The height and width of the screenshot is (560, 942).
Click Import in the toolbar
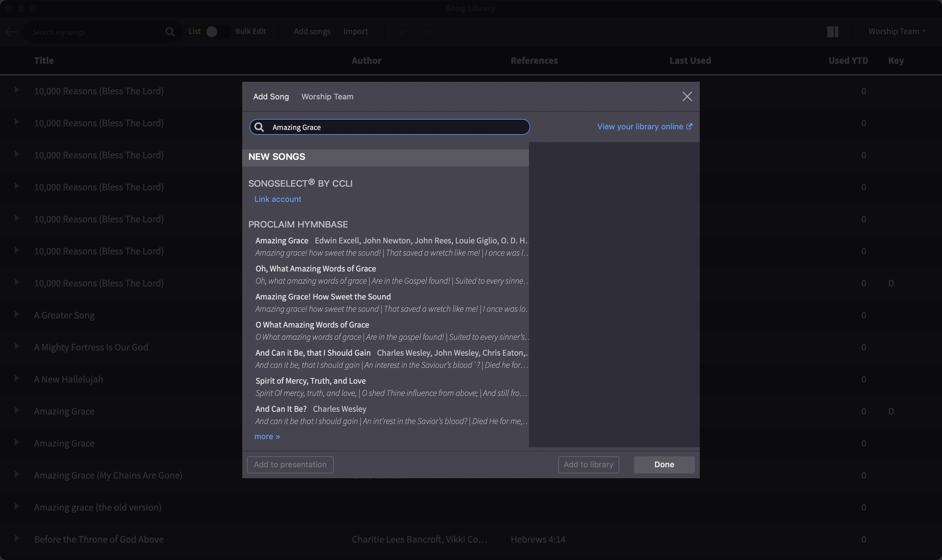pyautogui.click(x=355, y=31)
